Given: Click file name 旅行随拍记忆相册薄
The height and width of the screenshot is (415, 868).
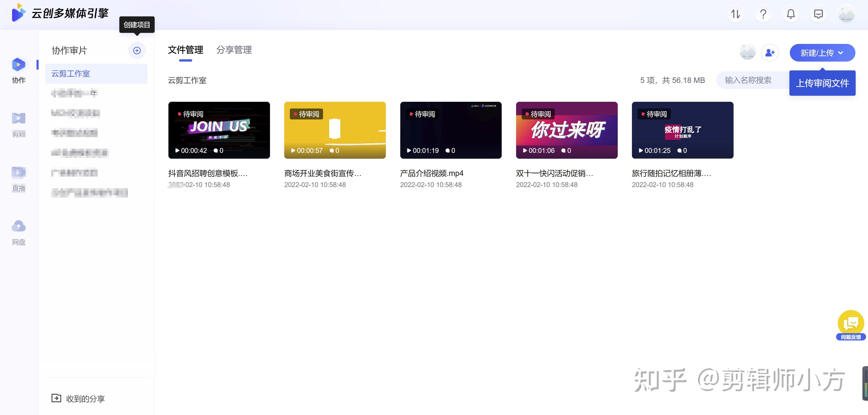Looking at the screenshot, I should point(671,173).
